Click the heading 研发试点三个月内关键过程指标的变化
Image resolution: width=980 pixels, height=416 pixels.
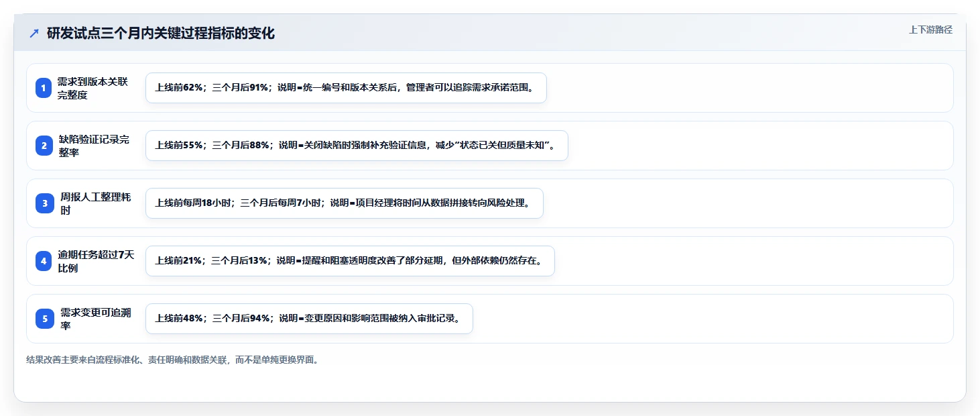coord(161,34)
